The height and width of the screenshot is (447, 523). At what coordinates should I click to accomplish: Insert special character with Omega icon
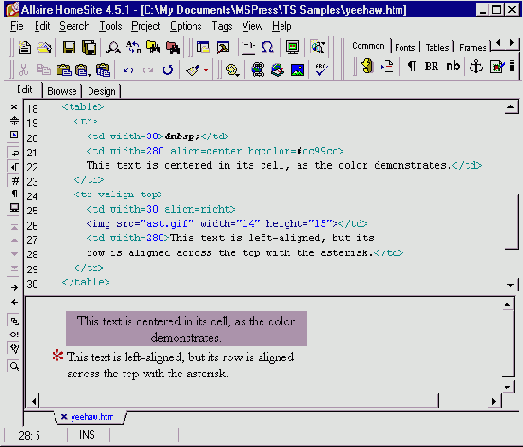268,47
